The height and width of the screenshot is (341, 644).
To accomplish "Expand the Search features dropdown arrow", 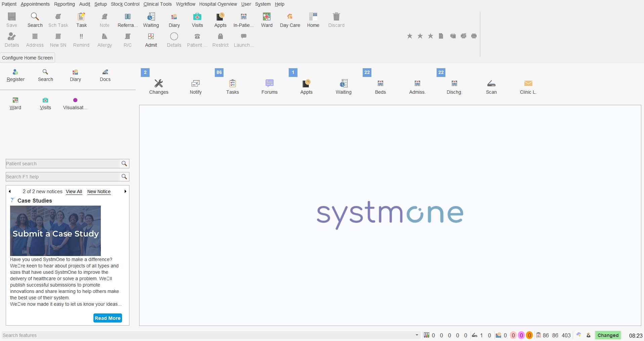I will [417, 335].
